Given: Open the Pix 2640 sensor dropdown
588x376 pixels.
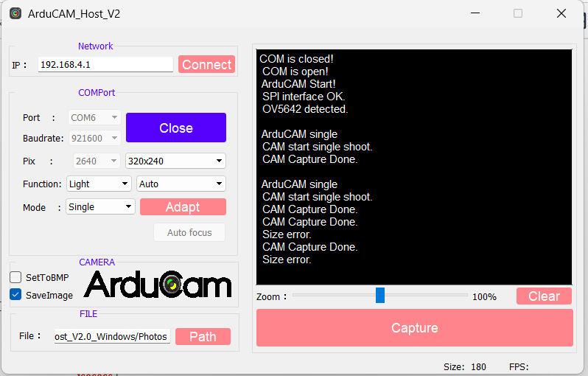Looking at the screenshot, I should (97, 161).
